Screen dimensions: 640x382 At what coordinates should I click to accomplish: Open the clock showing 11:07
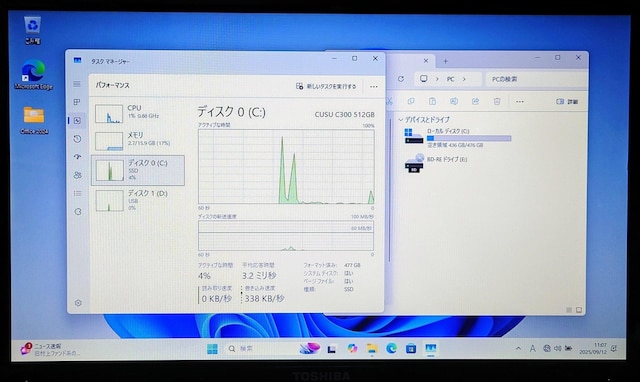(x=593, y=348)
